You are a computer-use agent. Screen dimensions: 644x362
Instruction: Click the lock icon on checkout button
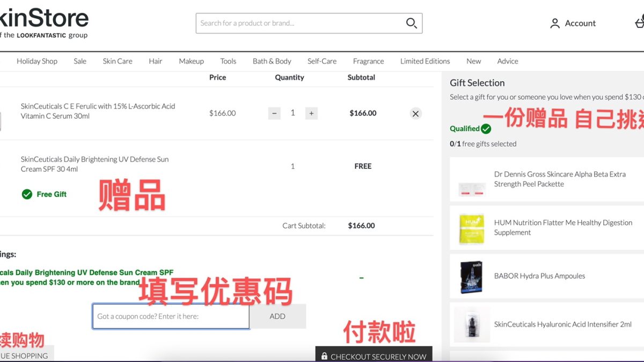pos(324,356)
